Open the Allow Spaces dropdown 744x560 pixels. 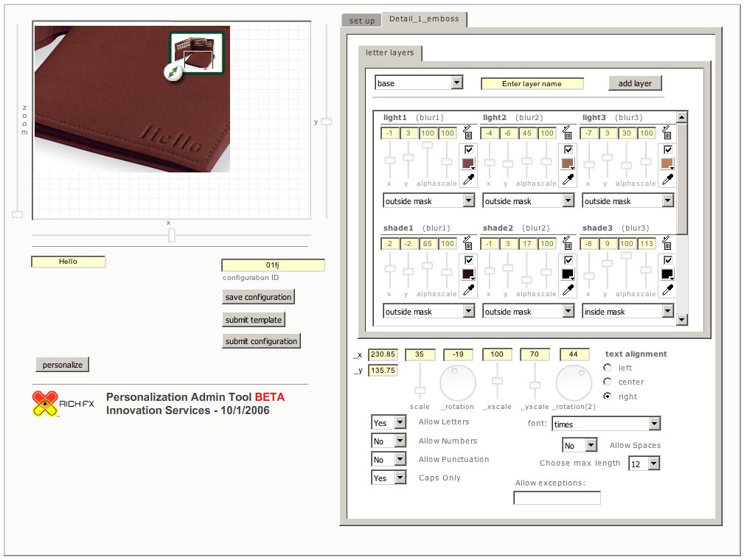580,445
